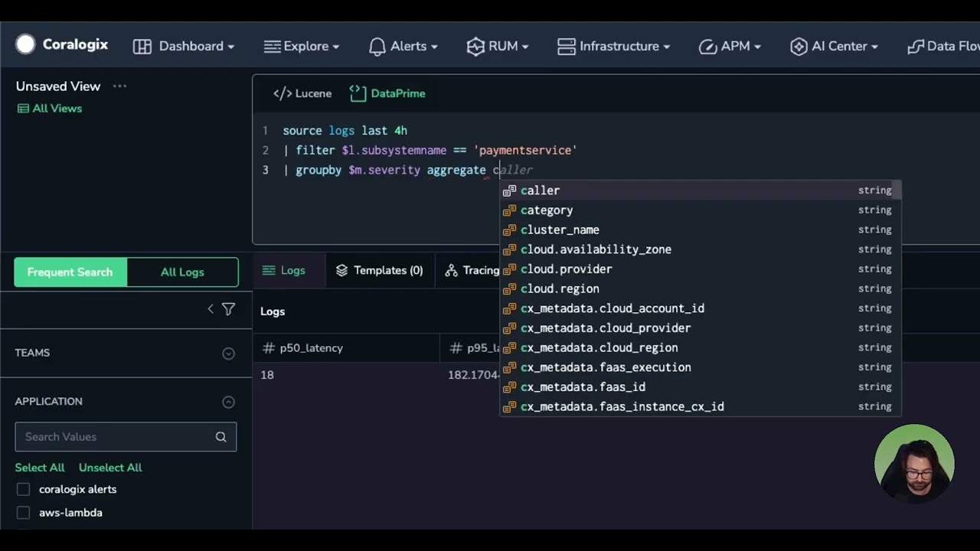
Task: Click the Coralogix logo icon
Action: (x=25, y=44)
